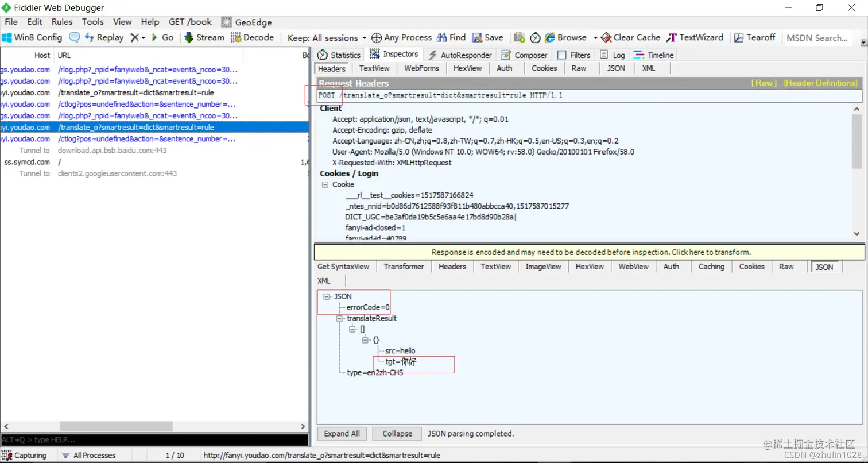Switch to the Composer tab
Viewport: 868px width, 463px height.
click(524, 55)
